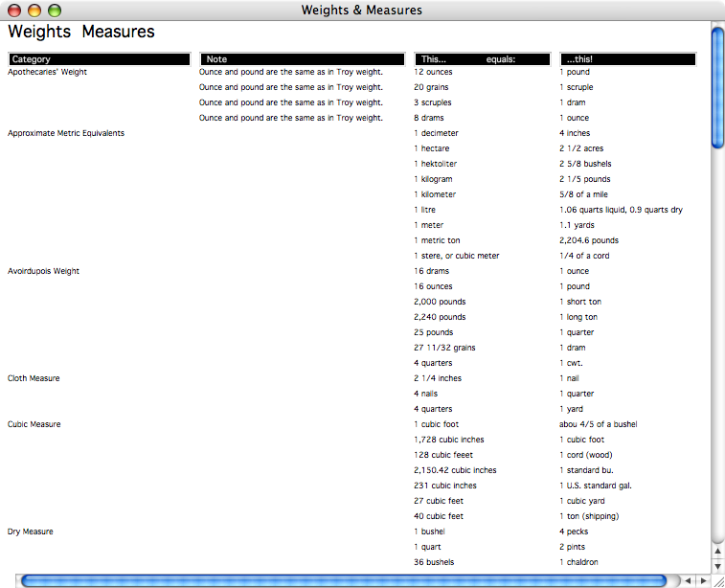The height and width of the screenshot is (588, 725).
Task: Click the green zoom window button
Action: 55,11
